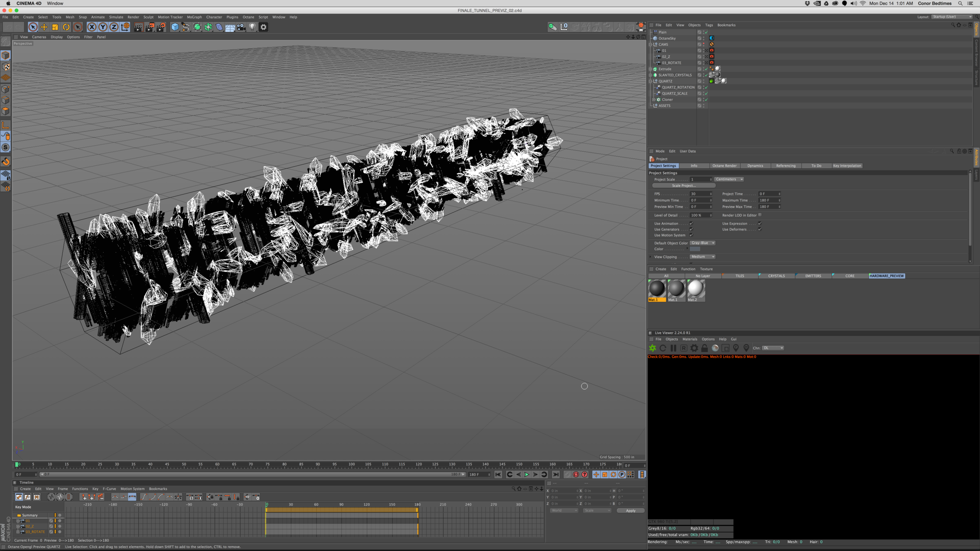
Task: Select the HARDWARE_PREVIEW material layer tab
Action: pyautogui.click(x=886, y=276)
